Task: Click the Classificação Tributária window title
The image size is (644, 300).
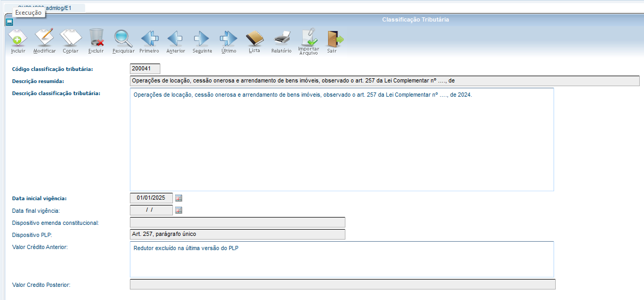Action: [x=415, y=19]
